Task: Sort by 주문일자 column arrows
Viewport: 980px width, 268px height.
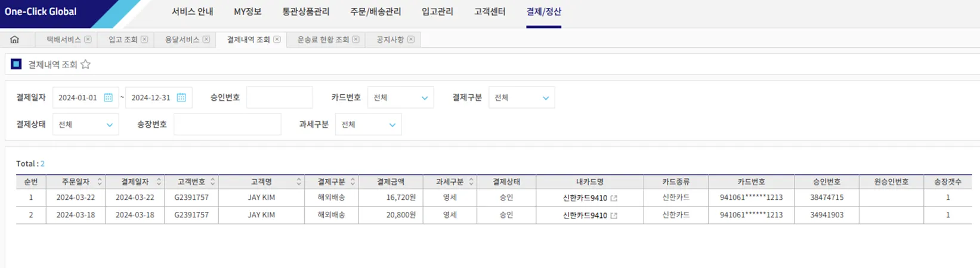Action: pyautogui.click(x=100, y=181)
